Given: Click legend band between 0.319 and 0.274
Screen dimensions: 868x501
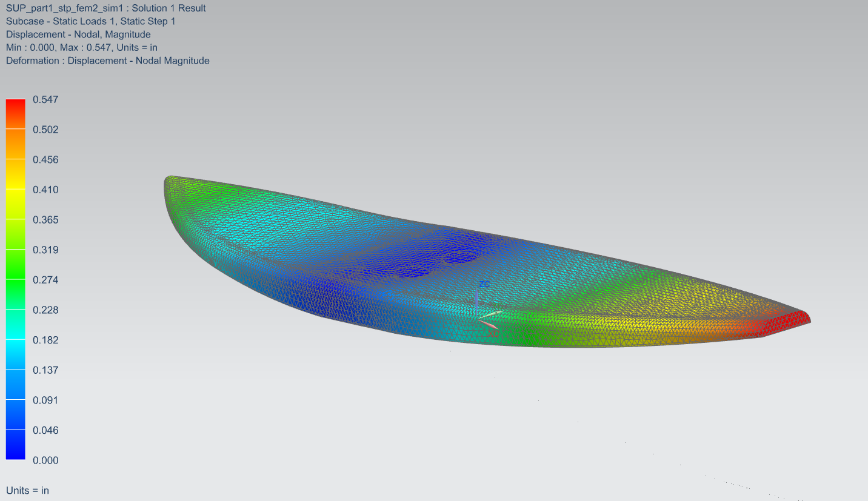Looking at the screenshot, I should [x=16, y=264].
